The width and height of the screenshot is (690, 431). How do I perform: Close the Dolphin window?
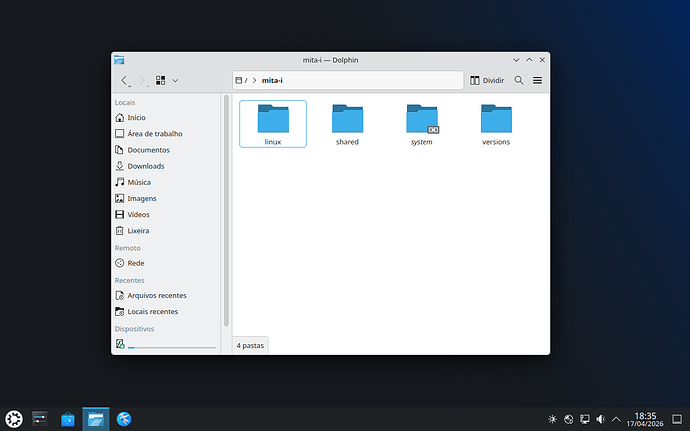pyautogui.click(x=542, y=60)
